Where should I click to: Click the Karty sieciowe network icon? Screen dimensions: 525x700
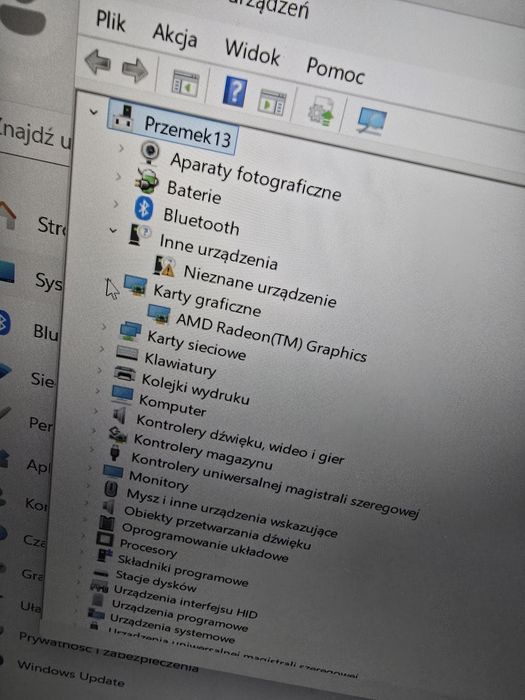(x=130, y=332)
